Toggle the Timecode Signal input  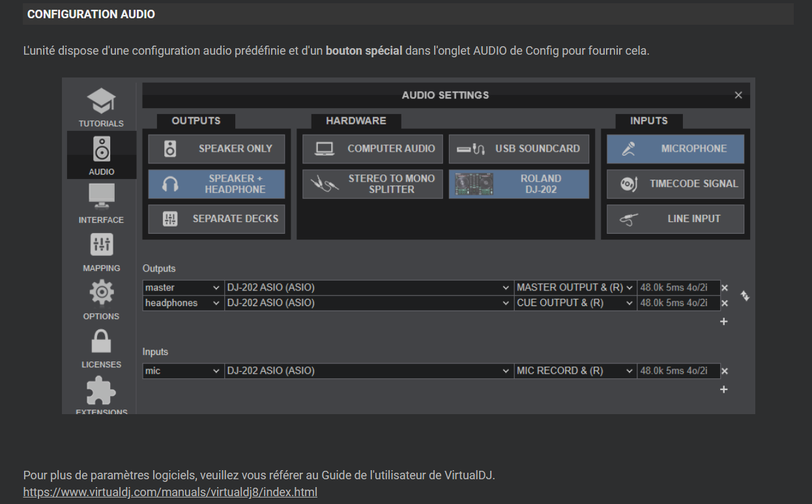point(675,184)
